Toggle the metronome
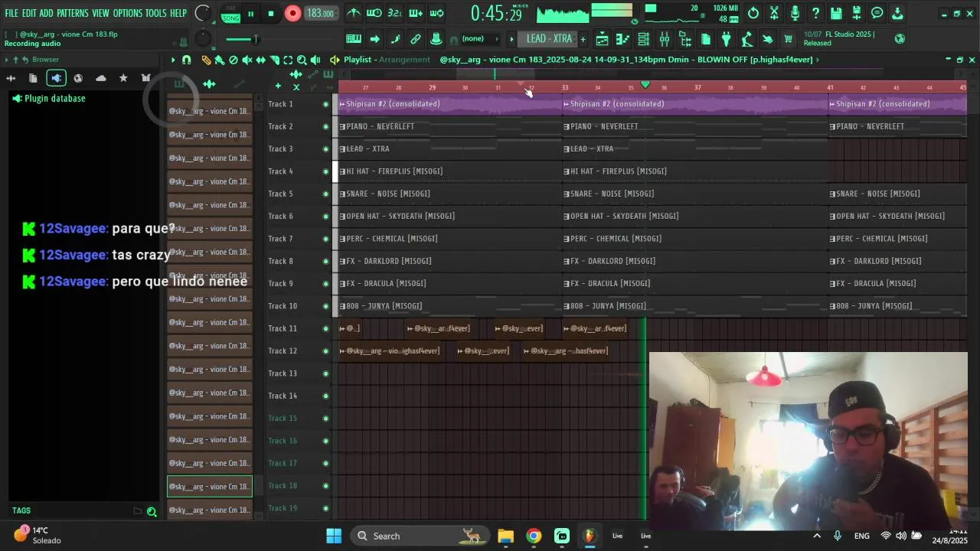This screenshot has height=551, width=980. point(354,13)
